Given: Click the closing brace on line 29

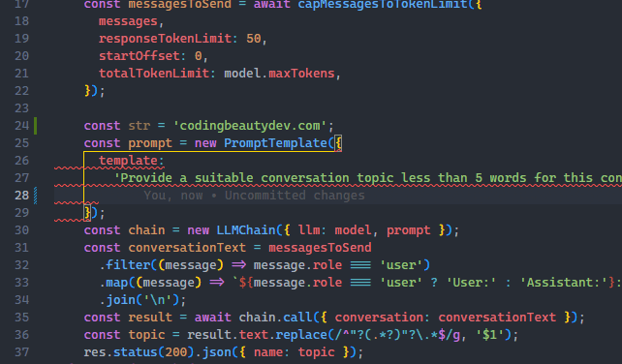Looking at the screenshot, I should [87, 213].
